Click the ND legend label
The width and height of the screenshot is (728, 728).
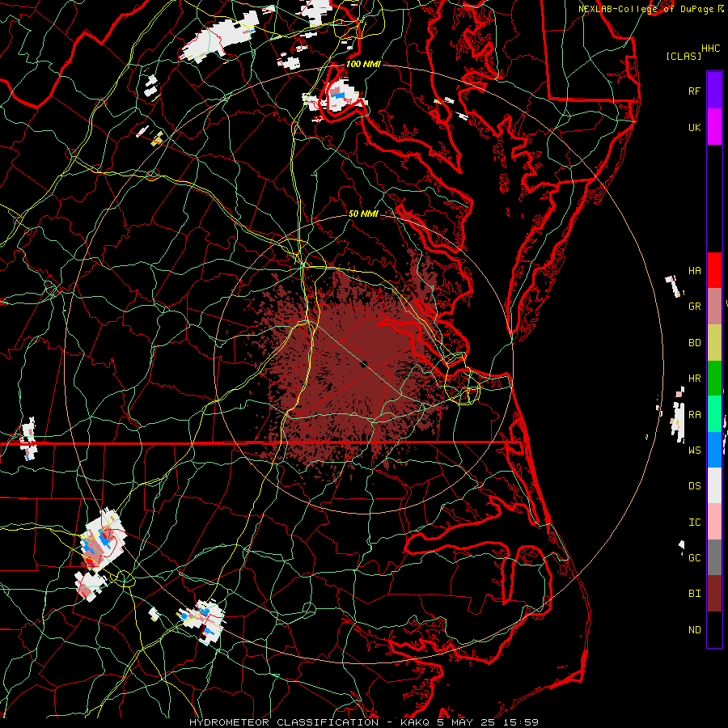695,630
